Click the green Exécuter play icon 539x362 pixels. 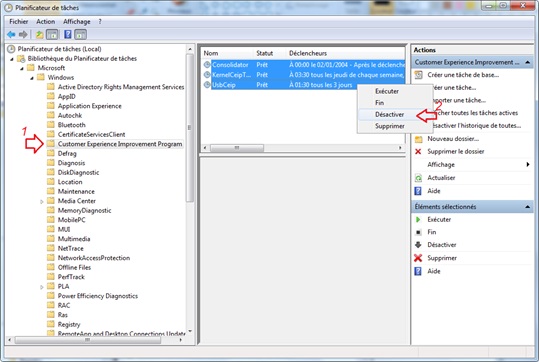click(x=418, y=219)
